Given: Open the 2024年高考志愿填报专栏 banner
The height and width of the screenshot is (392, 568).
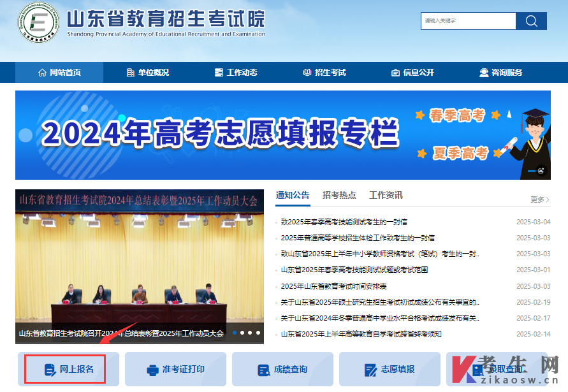Looking at the screenshot, I should [283, 135].
